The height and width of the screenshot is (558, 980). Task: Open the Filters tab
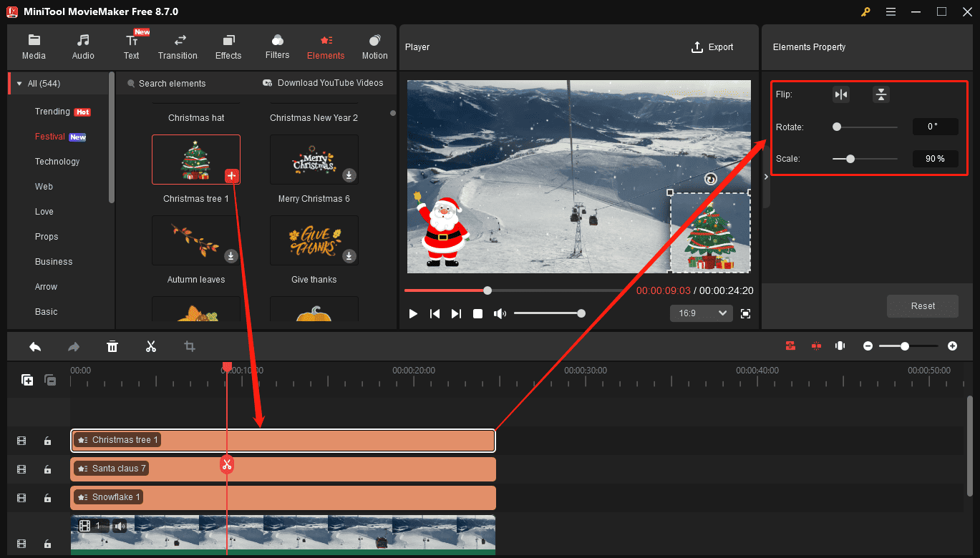point(277,47)
